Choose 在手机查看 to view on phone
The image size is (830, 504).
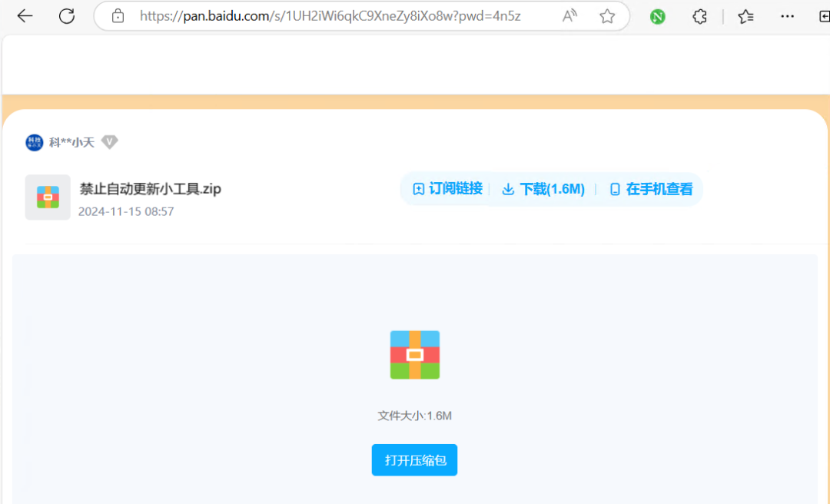point(651,189)
